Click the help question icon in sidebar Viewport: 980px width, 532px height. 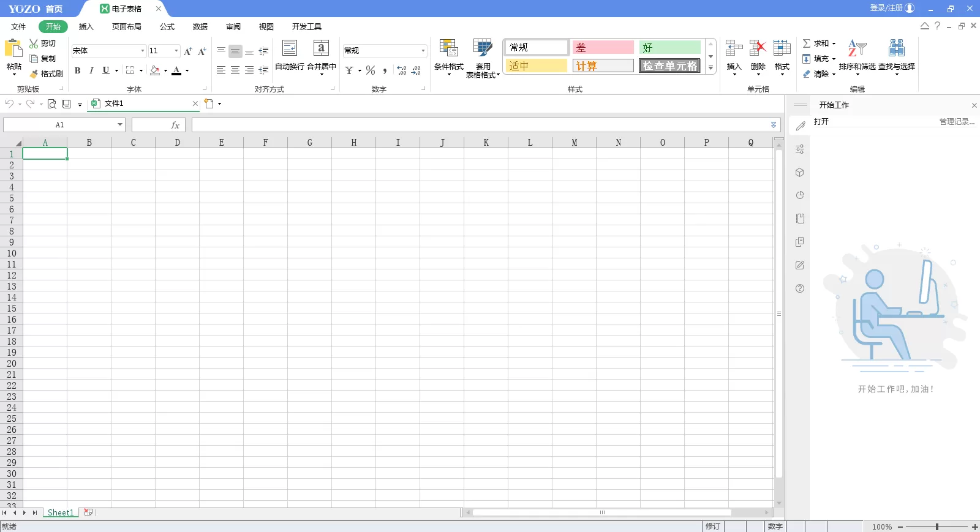point(800,288)
